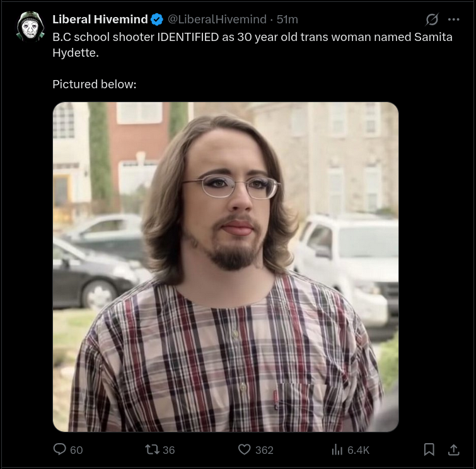Image resolution: width=476 pixels, height=469 pixels.
Task: Open the @LiberalHivemind handle link
Action: click(217, 20)
